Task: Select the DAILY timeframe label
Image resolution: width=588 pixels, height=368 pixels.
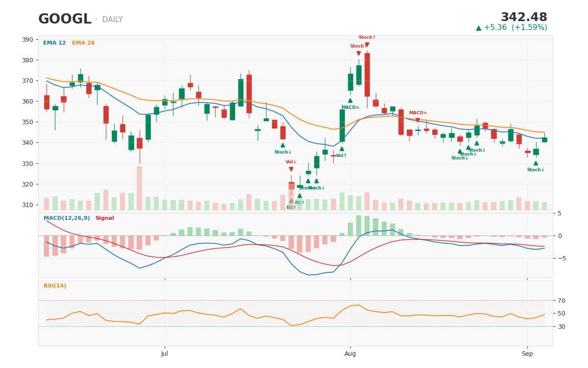Action: 112,20
